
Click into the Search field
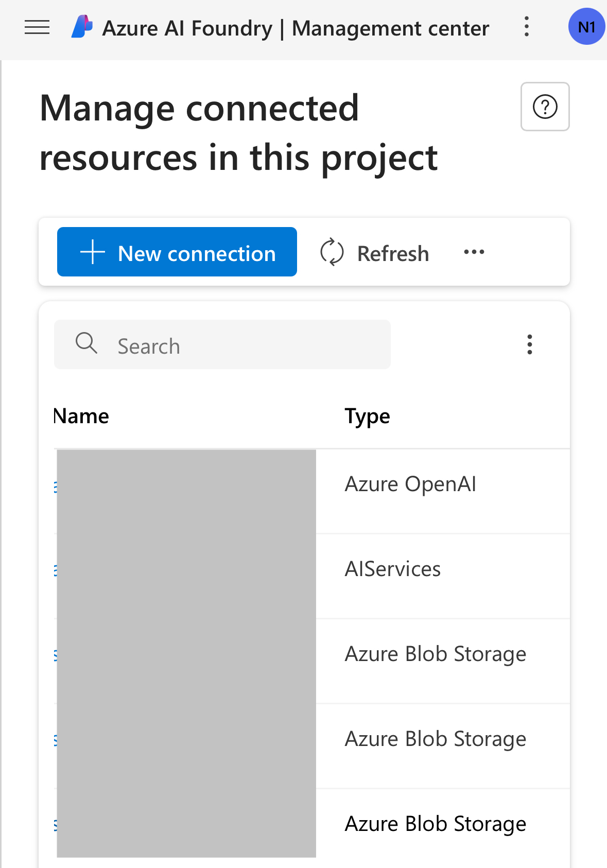(x=222, y=344)
